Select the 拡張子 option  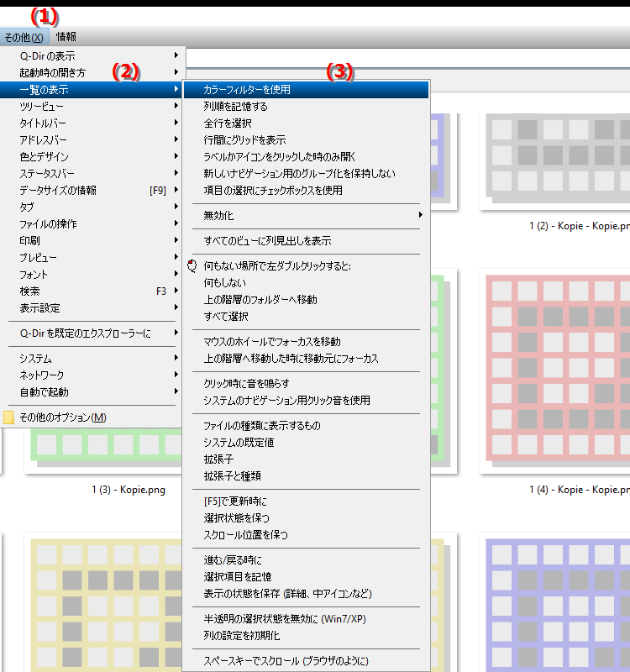point(306,459)
